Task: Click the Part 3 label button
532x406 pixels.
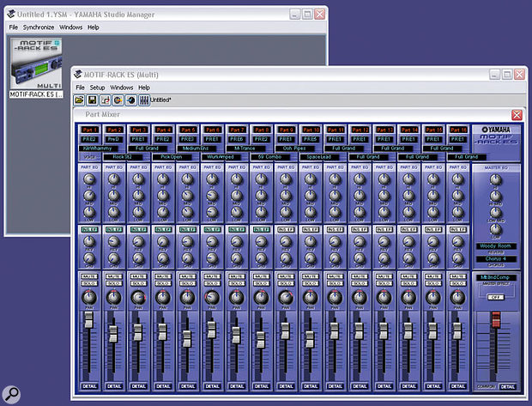Action: [x=138, y=130]
